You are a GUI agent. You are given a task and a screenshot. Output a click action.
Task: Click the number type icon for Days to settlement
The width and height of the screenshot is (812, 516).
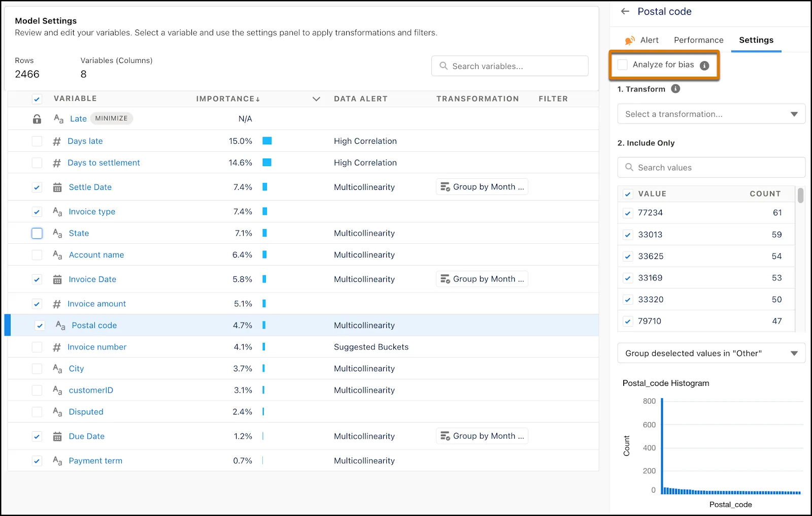pos(57,163)
